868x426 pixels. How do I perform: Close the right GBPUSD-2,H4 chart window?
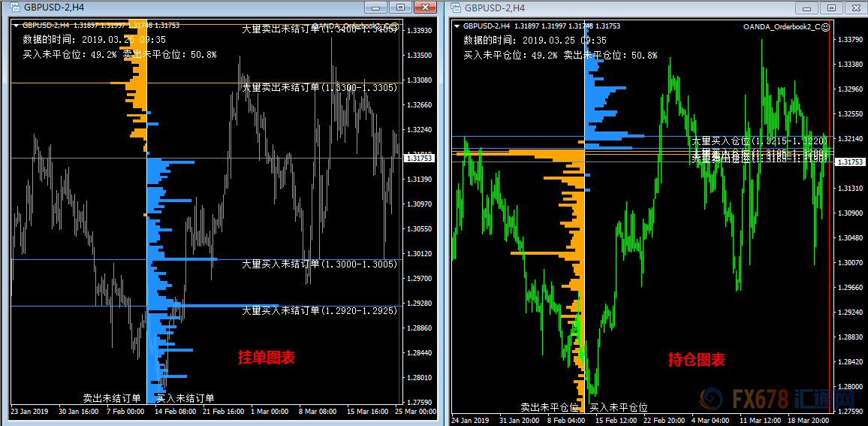(x=854, y=8)
